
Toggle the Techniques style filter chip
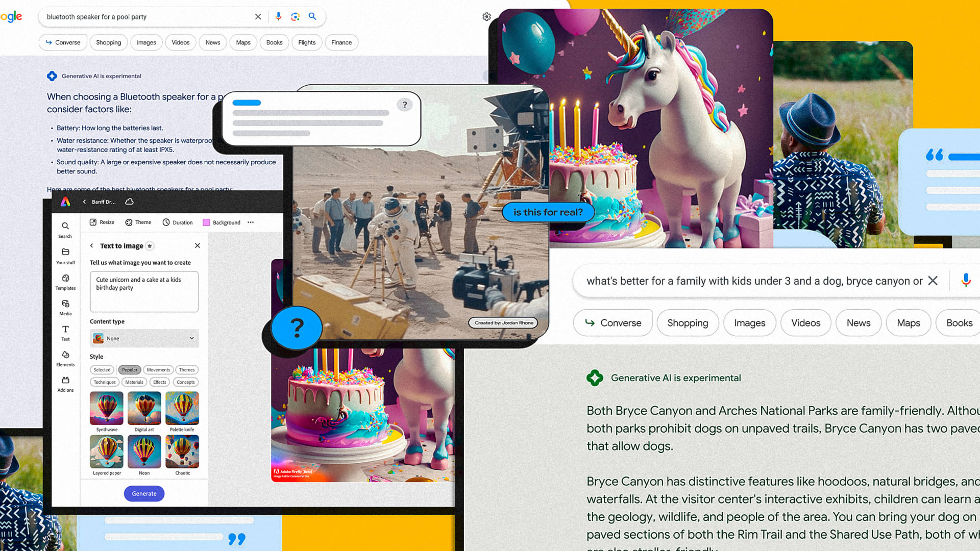105,382
